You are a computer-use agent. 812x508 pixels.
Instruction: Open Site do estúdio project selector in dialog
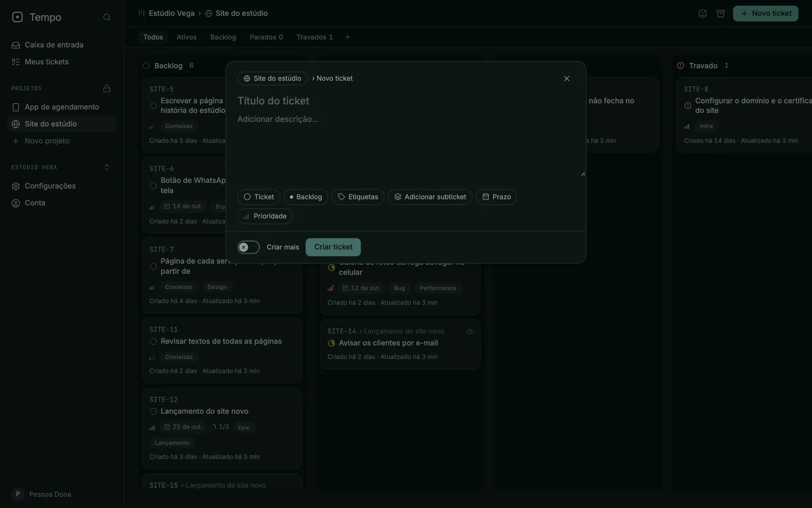coord(273,78)
